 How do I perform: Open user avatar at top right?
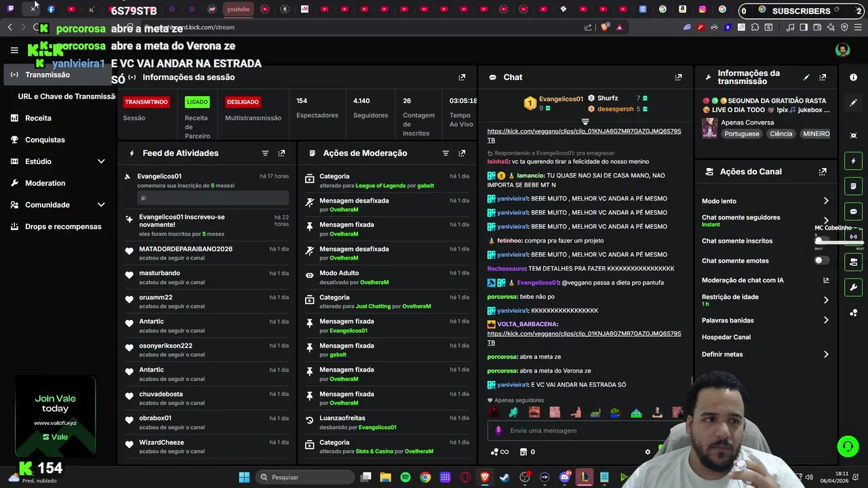(x=842, y=50)
